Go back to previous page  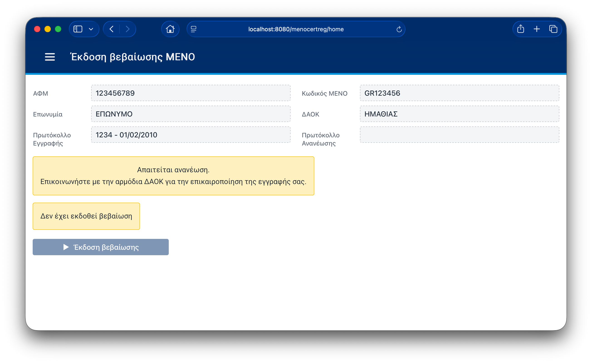pos(112,29)
